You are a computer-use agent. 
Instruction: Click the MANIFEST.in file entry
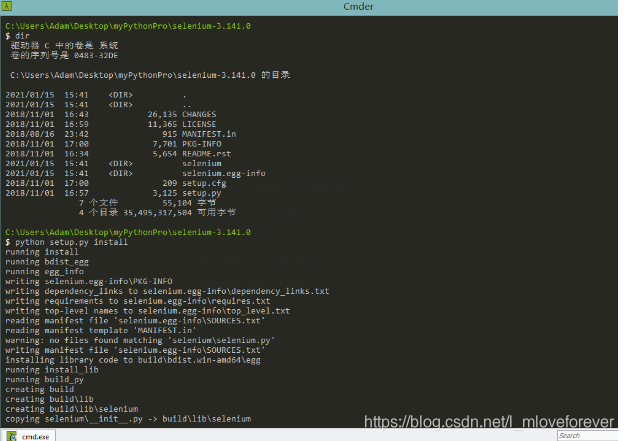pyautogui.click(x=209, y=134)
